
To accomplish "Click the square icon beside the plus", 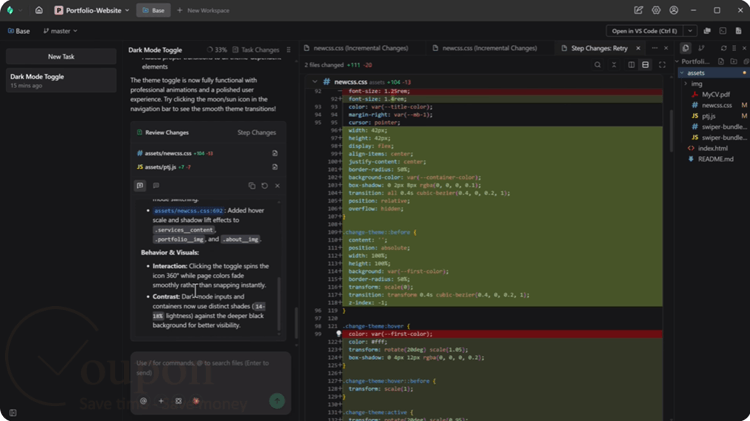I will click(x=178, y=401).
